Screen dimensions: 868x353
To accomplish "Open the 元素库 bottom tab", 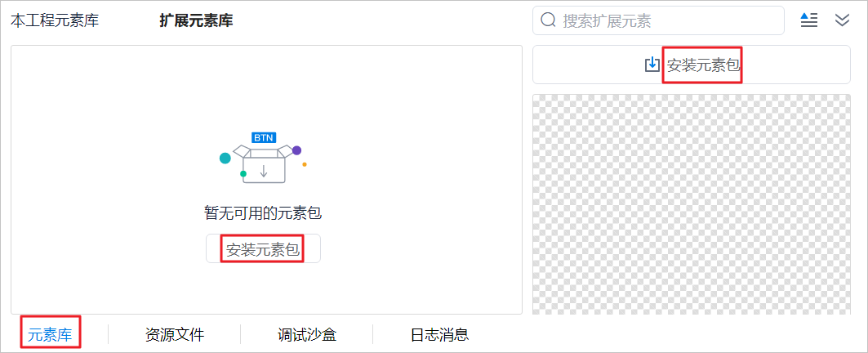I will pyautogui.click(x=51, y=335).
